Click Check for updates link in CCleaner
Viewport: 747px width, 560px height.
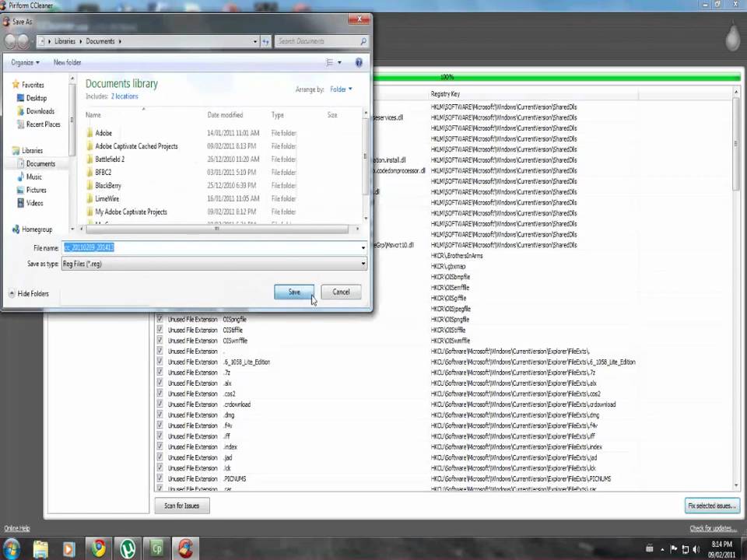(x=714, y=529)
